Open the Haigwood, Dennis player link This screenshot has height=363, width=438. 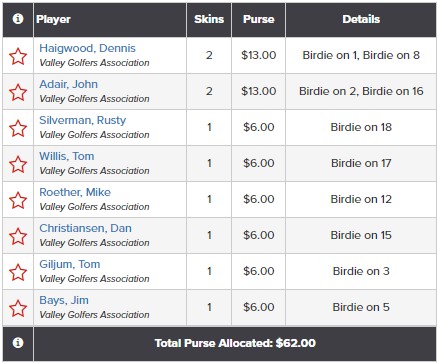click(87, 48)
